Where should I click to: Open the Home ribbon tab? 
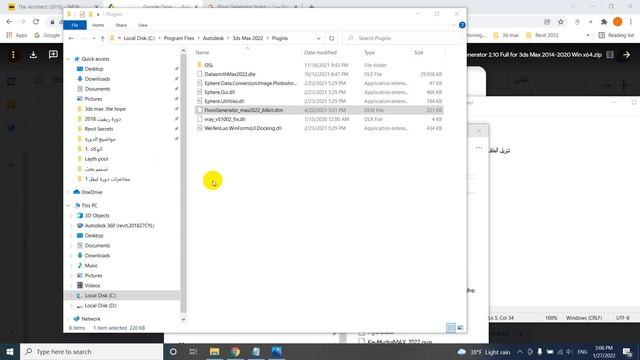(x=98, y=25)
